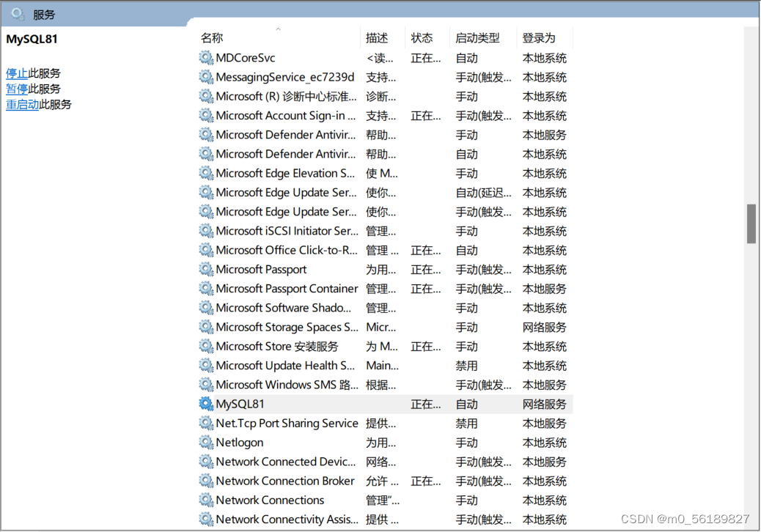Image resolution: width=761 pixels, height=532 pixels.
Task: Select the MySQL81 highlighted service row
Action: (330, 404)
